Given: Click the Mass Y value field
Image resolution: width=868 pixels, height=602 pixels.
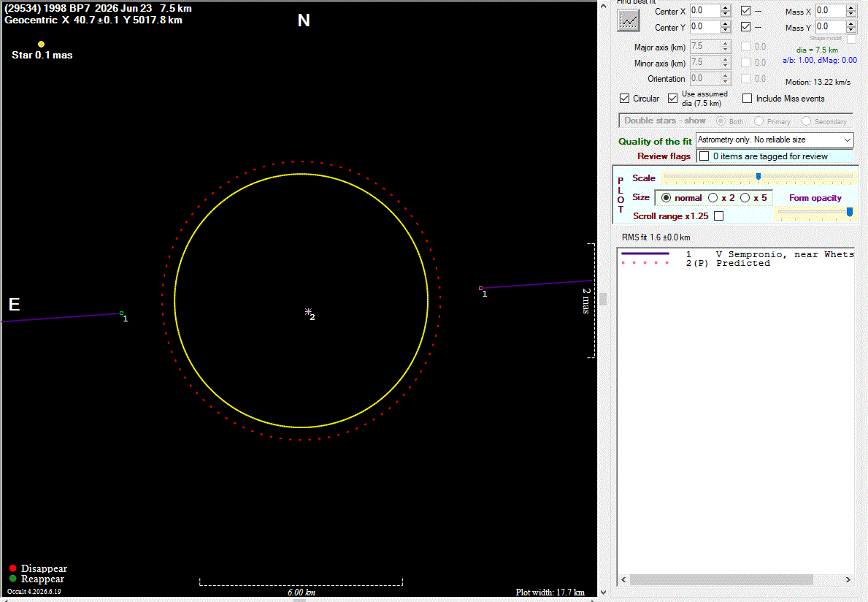Looking at the screenshot, I should pos(830,26).
